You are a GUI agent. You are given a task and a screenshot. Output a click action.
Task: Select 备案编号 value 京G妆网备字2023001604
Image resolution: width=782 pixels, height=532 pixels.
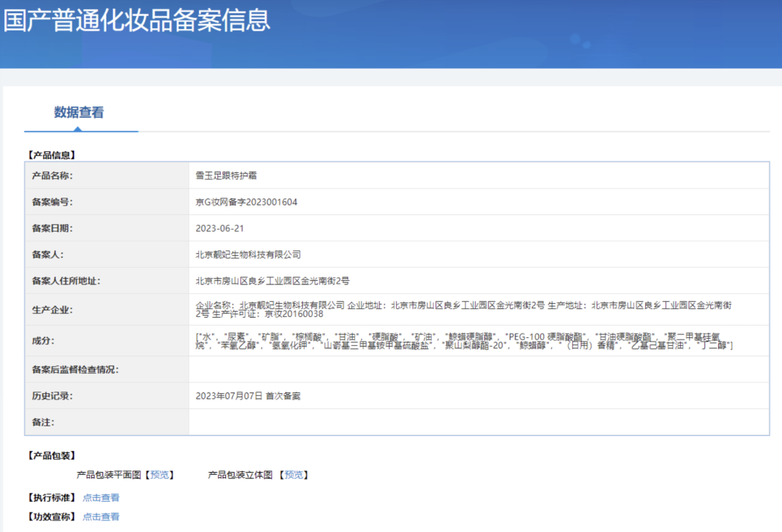(x=246, y=202)
